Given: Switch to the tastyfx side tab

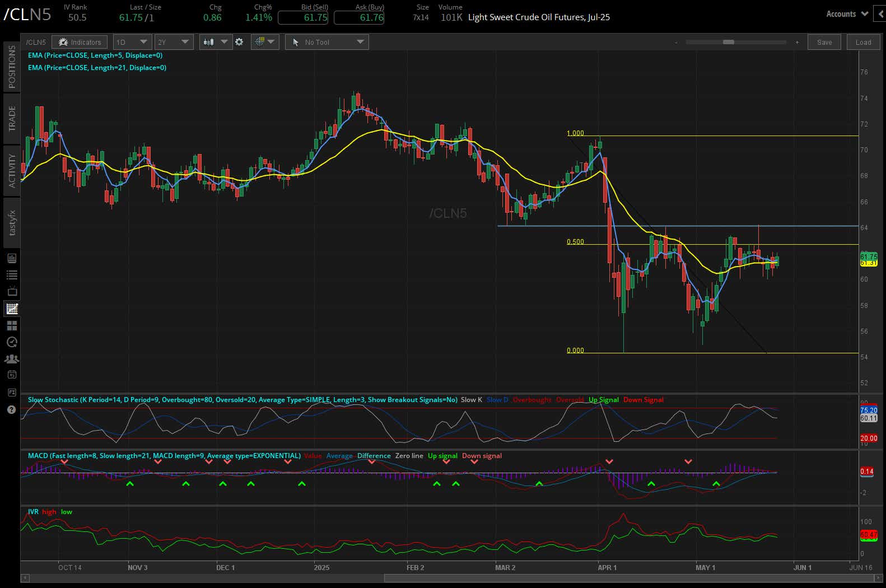Looking at the screenshot, I should (x=12, y=222).
